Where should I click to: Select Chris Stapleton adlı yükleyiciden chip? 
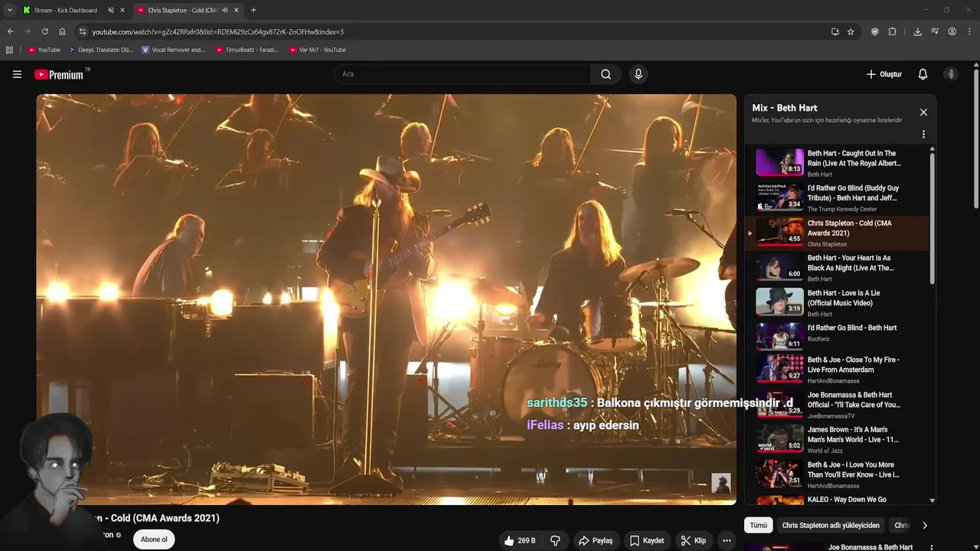pyautogui.click(x=831, y=525)
